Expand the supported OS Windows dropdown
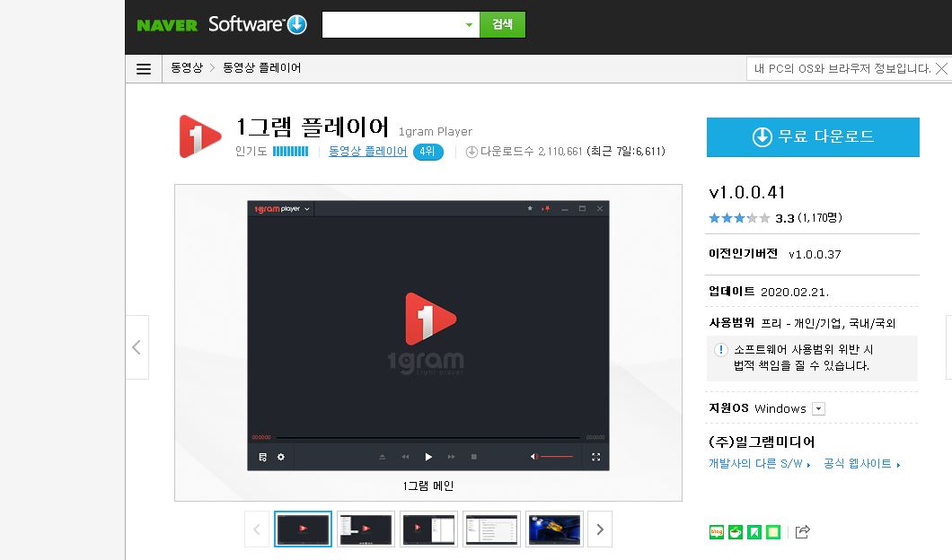Viewport: 952px width, 560px height. click(x=818, y=408)
